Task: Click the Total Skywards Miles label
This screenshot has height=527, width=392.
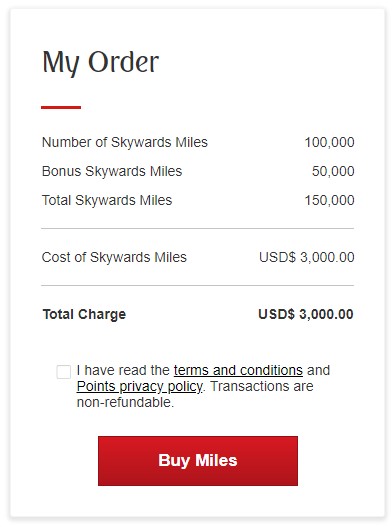Action: (107, 200)
